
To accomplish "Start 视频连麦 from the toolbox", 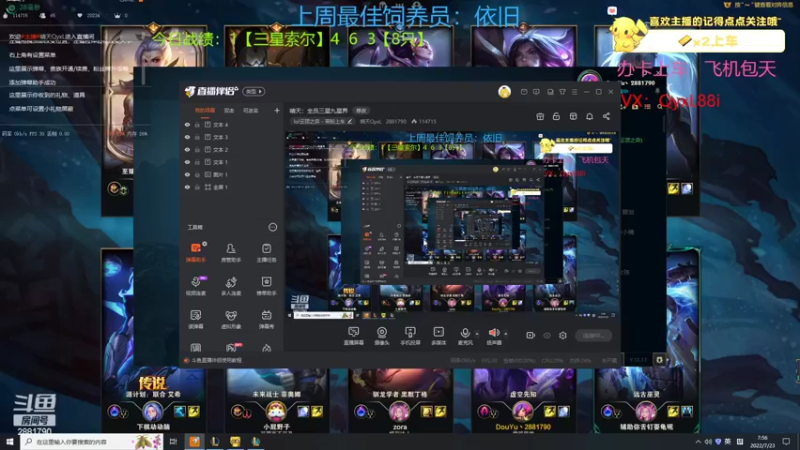I will pos(195,286).
